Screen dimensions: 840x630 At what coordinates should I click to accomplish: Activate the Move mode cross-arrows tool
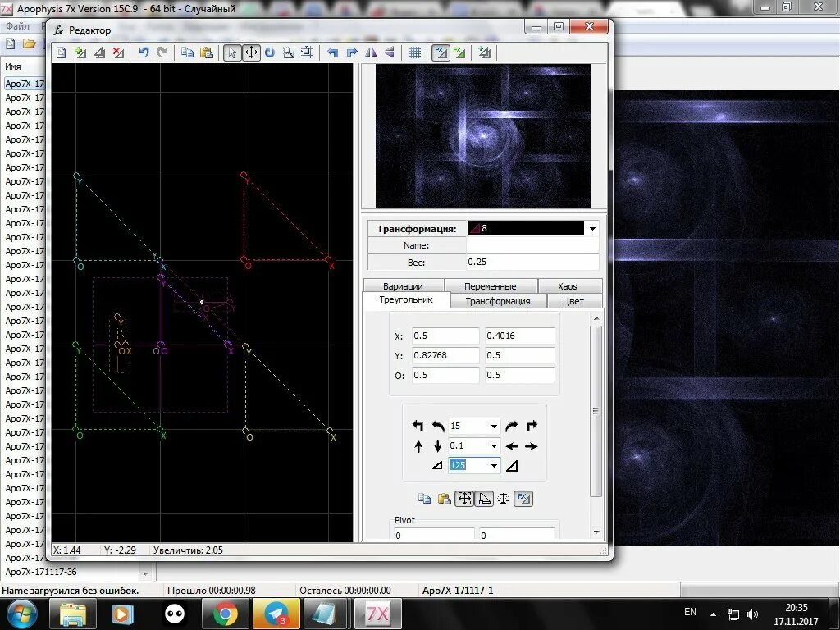click(251, 52)
